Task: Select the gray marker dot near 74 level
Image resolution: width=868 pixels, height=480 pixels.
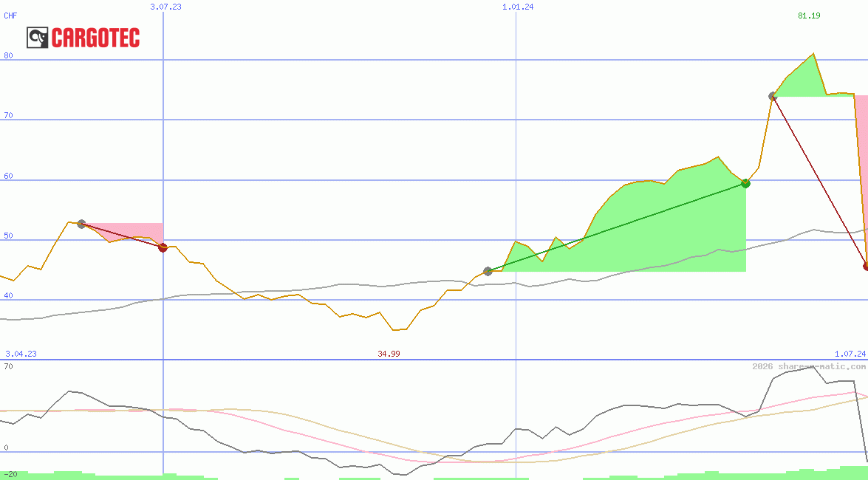Action: tap(773, 96)
